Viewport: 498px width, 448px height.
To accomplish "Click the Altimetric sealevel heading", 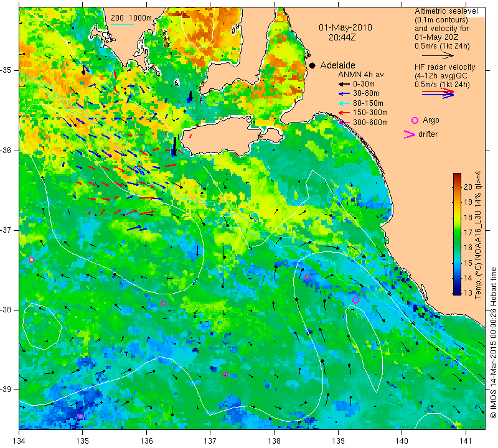I will (446, 11).
